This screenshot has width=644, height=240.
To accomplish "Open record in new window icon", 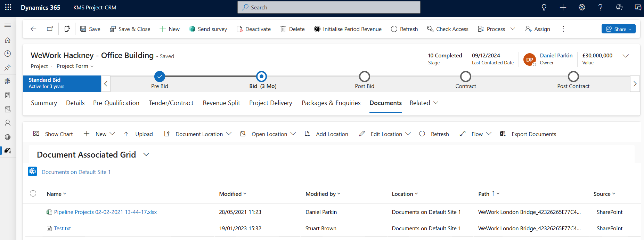I will pos(50,29).
